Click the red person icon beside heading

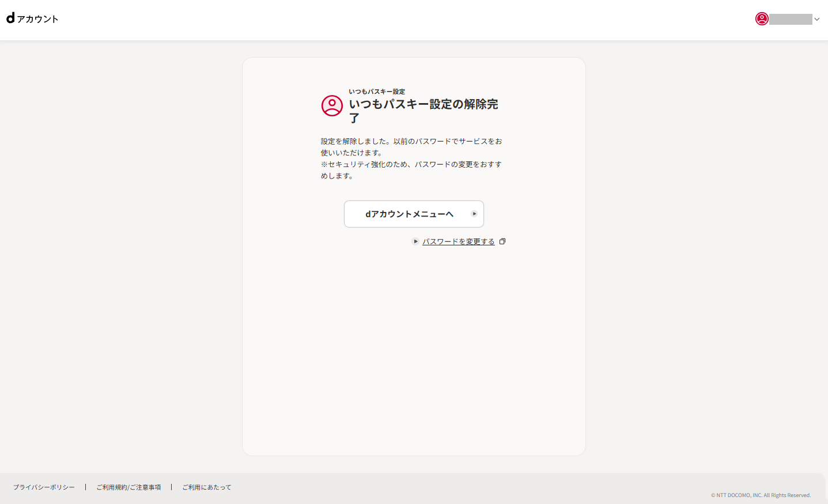click(x=332, y=105)
